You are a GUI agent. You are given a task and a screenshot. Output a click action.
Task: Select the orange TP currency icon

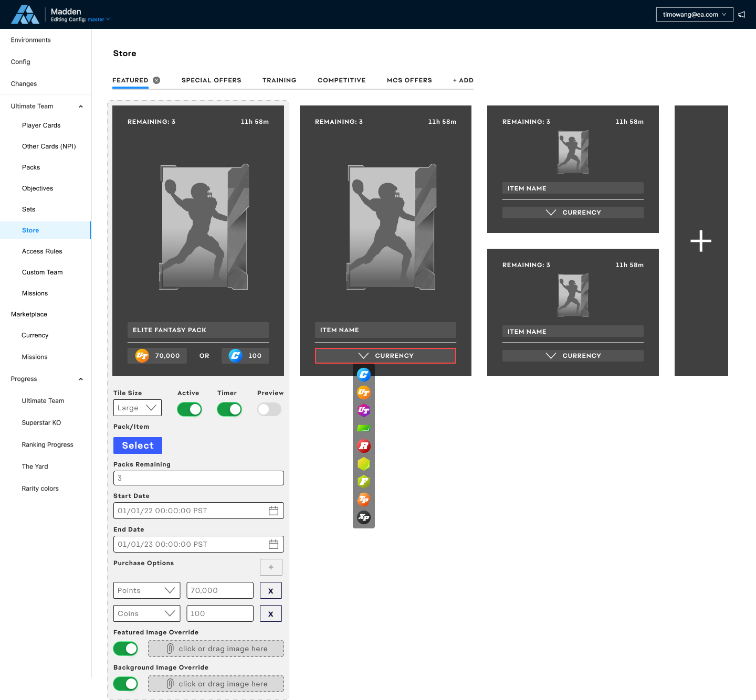[x=364, y=500]
